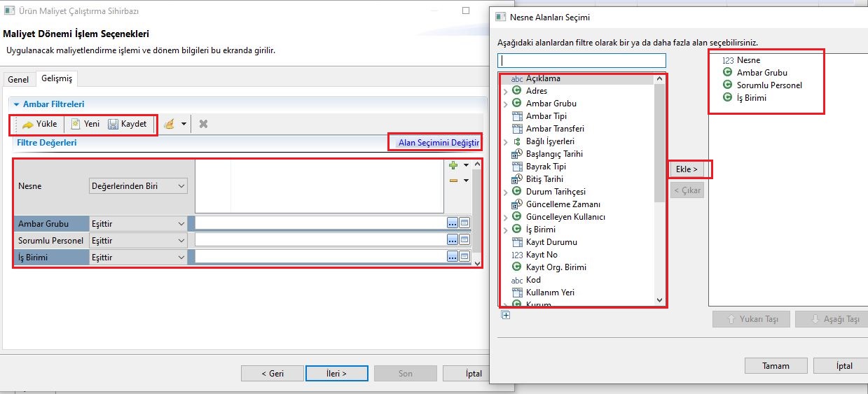Select Sorumlu Personel in the selected fields list

pyautogui.click(x=769, y=85)
